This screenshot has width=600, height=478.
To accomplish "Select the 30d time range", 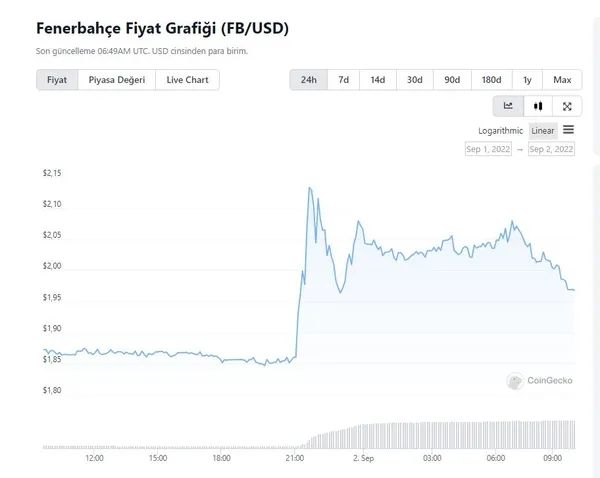I will [414, 80].
